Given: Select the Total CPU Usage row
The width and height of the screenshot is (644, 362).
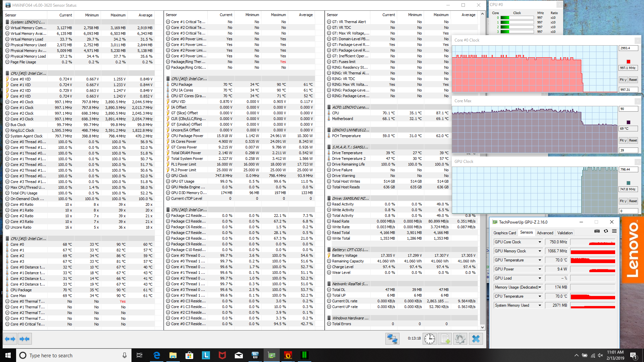Looking at the screenshot, I should click(79, 193).
